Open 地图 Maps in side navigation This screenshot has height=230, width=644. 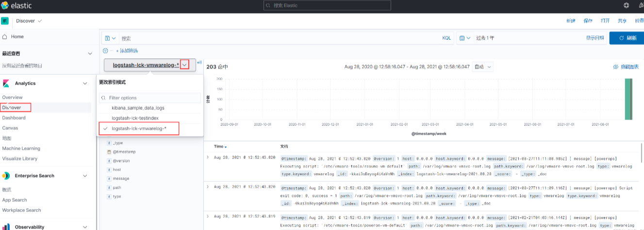tap(6, 138)
